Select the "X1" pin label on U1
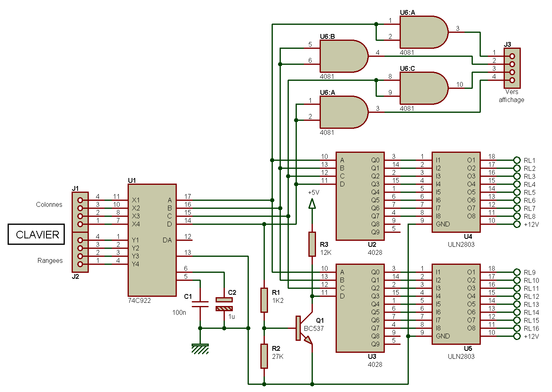This screenshot has height=392, width=552. coord(136,200)
